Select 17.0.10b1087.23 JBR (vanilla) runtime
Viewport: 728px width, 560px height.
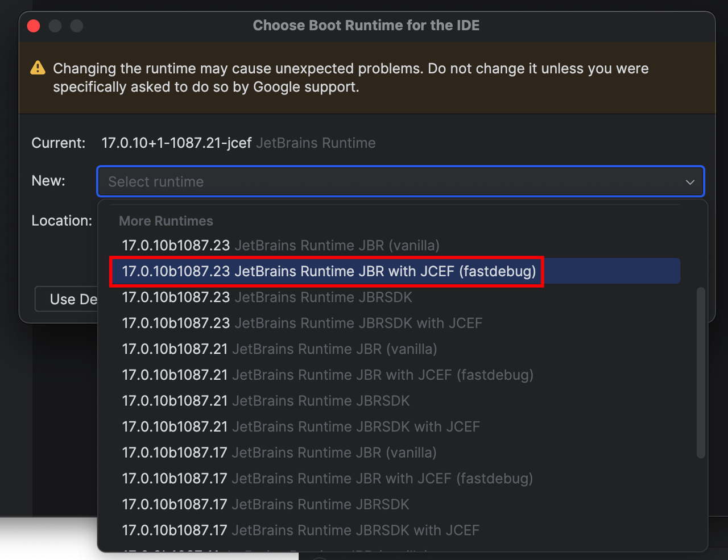pos(395,246)
